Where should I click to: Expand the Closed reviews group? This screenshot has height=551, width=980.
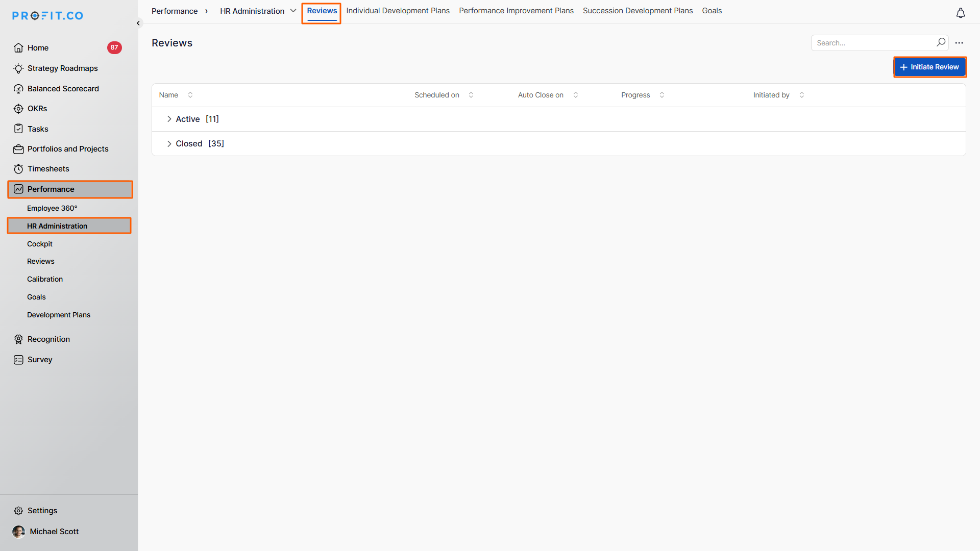(x=169, y=144)
